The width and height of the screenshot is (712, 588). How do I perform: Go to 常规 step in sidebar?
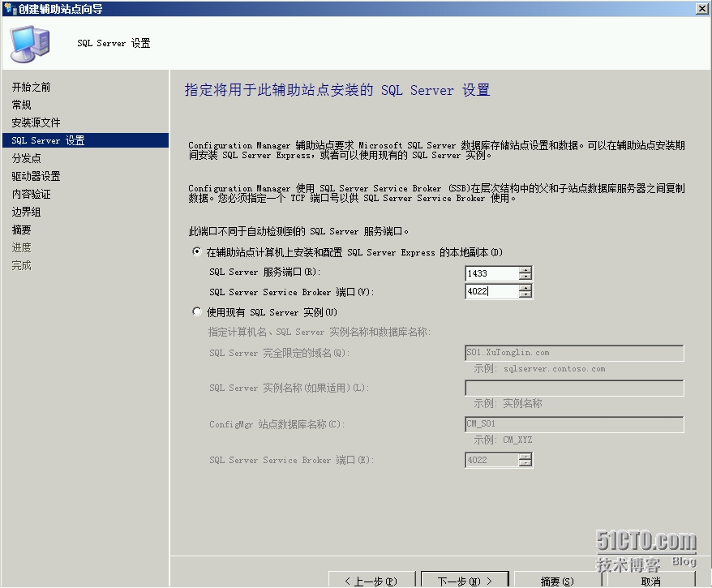[x=21, y=105]
